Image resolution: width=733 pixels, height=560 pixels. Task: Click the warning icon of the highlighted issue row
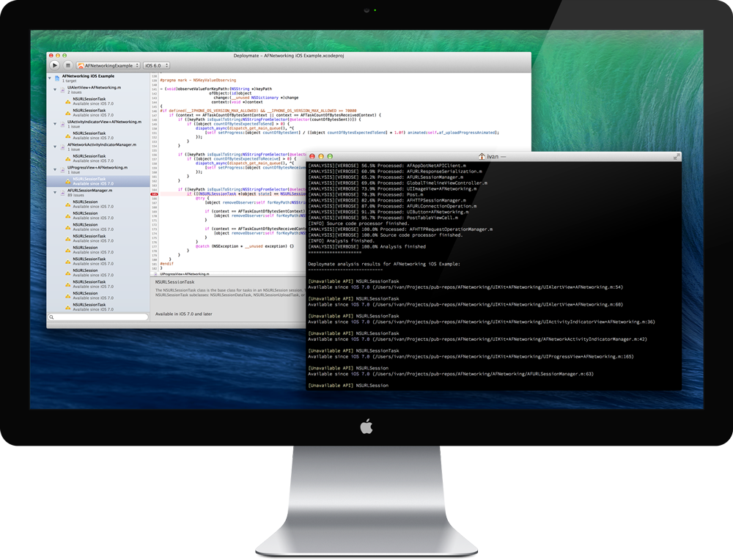tap(67, 181)
